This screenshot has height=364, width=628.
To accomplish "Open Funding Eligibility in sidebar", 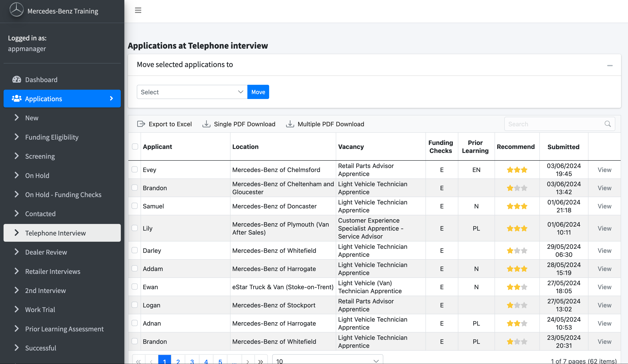I will pyautogui.click(x=62, y=137).
